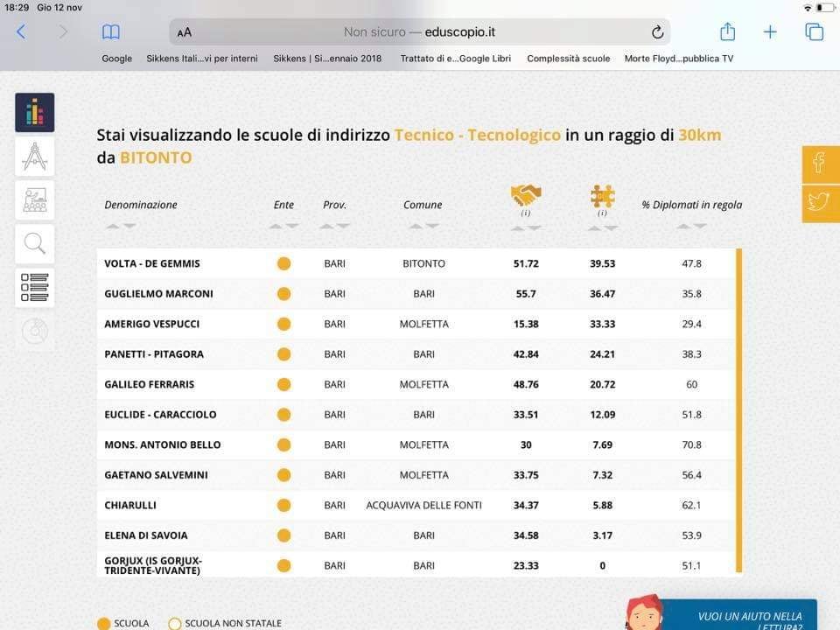Viewport: 840px width, 630px height.
Task: Sort % Diplomati in regola ascending
Action: click(x=683, y=226)
